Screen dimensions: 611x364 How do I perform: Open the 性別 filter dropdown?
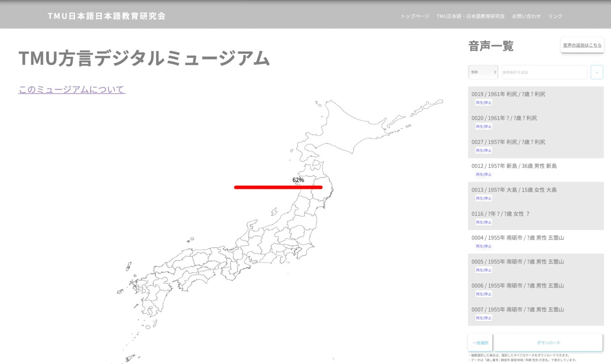pos(483,72)
